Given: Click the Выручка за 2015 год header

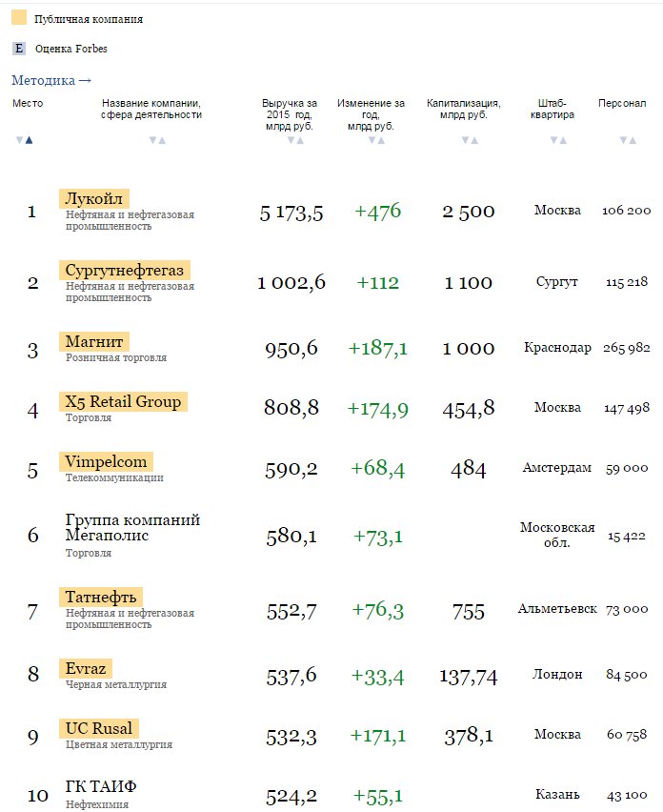Looking at the screenshot, I should coord(290,114).
